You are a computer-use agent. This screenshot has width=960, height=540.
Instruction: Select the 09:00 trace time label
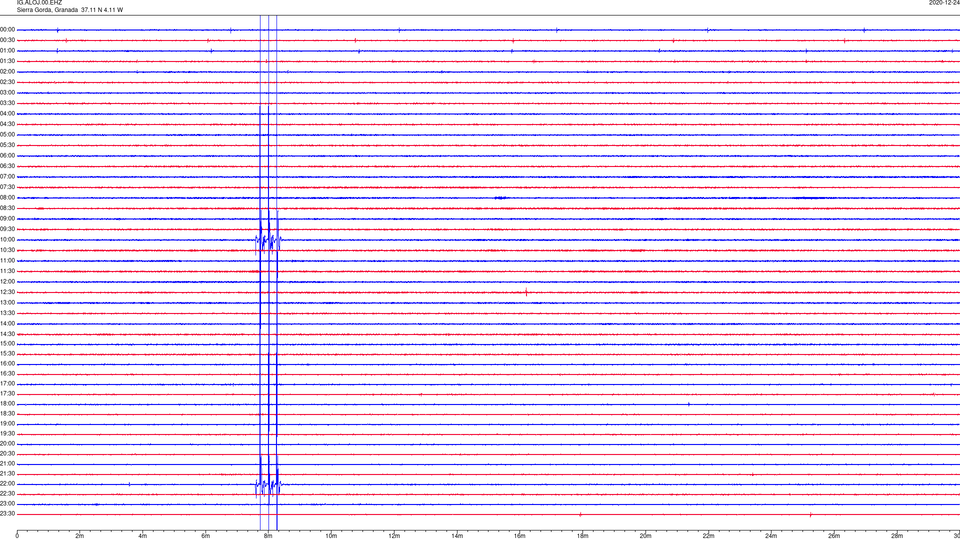(7, 219)
